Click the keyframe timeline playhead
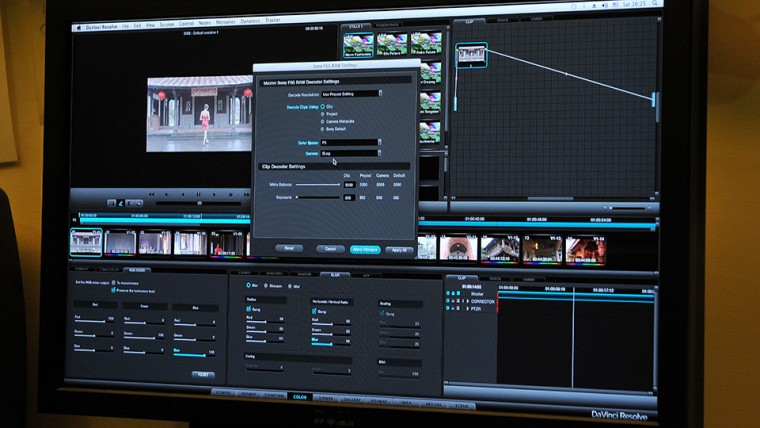Image resolution: width=760 pixels, height=428 pixels. [574, 337]
